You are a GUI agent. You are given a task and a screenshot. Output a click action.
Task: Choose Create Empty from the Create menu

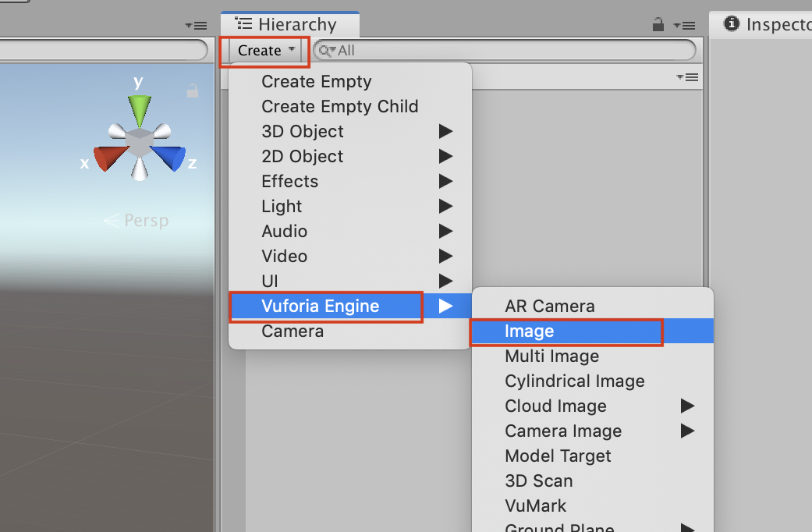tap(316, 81)
